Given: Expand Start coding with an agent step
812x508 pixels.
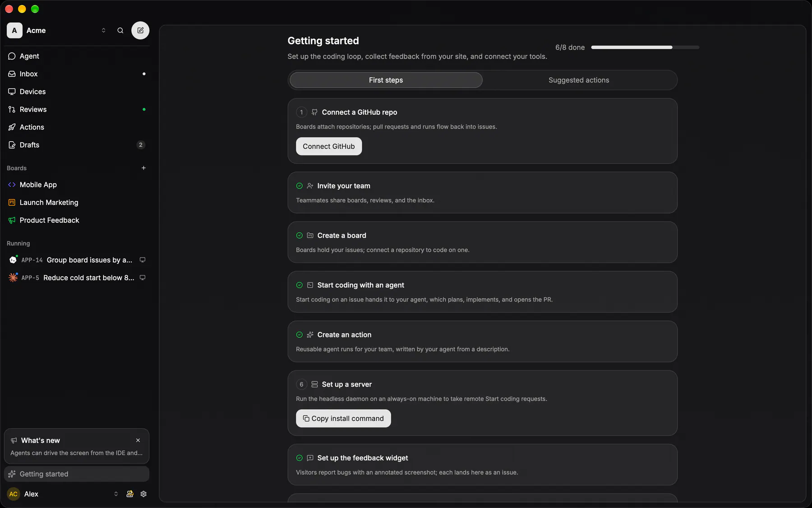Looking at the screenshot, I should pyautogui.click(x=482, y=292).
